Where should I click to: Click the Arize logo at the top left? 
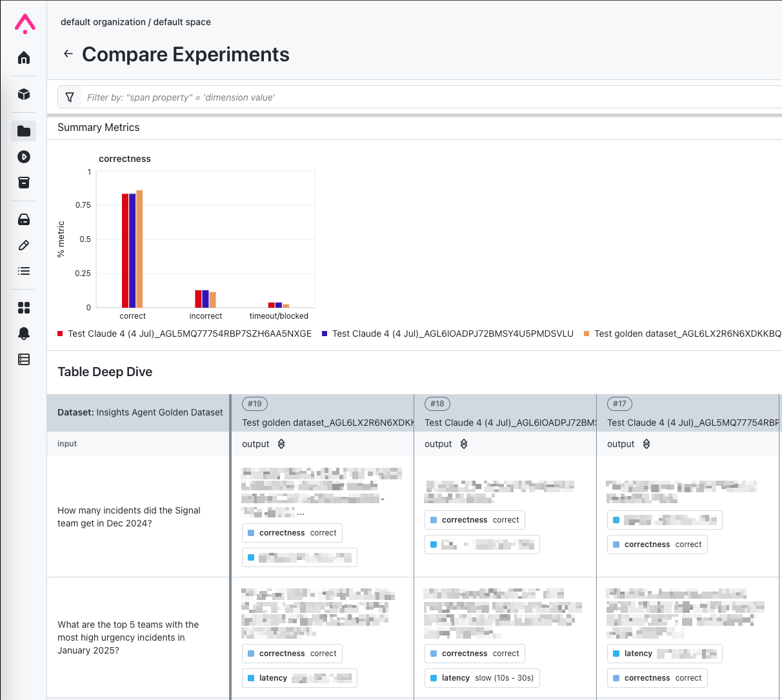coord(24,23)
